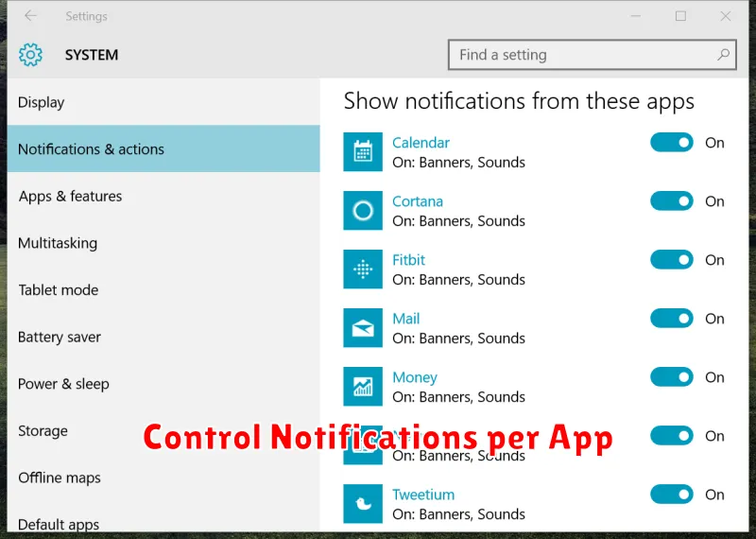Click the Fitbit app icon

(363, 269)
